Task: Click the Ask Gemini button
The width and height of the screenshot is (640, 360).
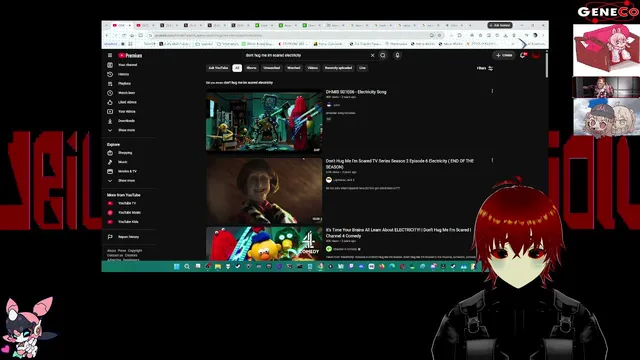Action: coord(500,25)
